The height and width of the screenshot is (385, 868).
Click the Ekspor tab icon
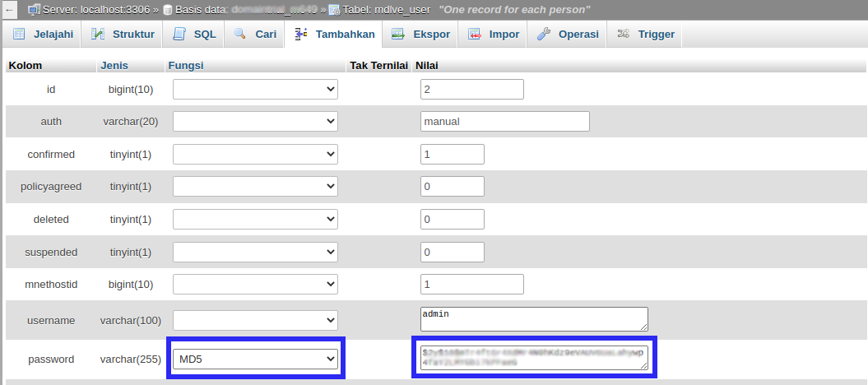click(398, 35)
